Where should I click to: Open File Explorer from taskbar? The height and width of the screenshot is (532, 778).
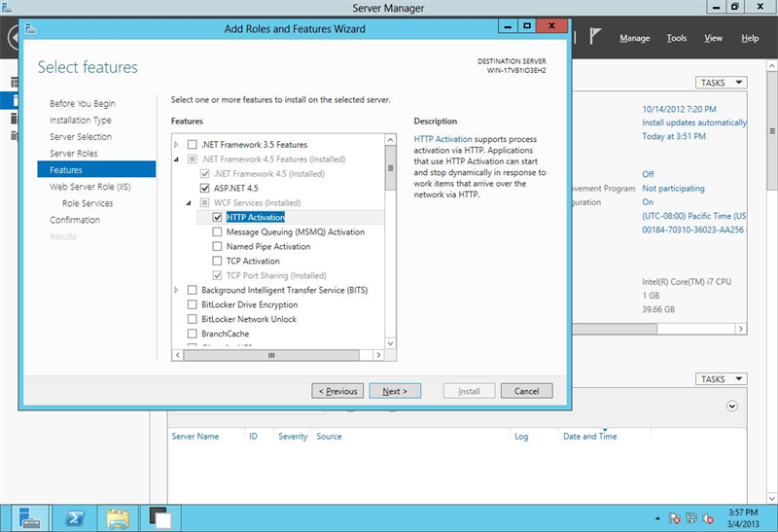(118, 518)
